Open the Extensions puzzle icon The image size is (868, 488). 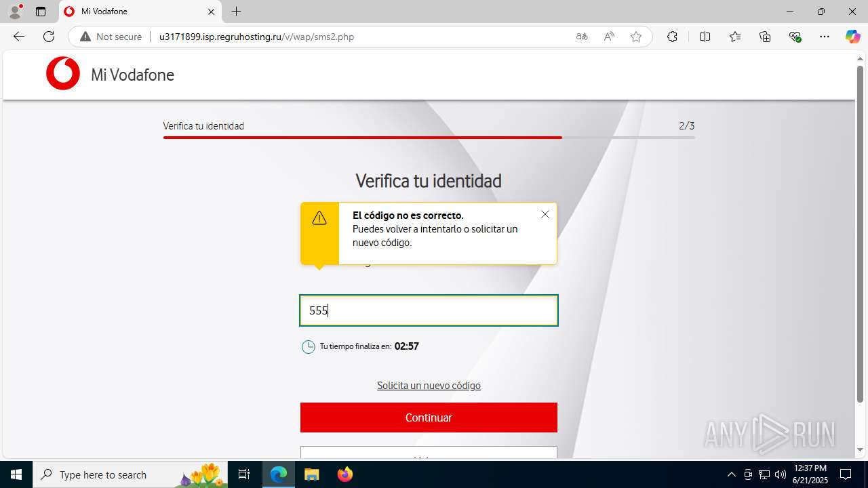(672, 37)
